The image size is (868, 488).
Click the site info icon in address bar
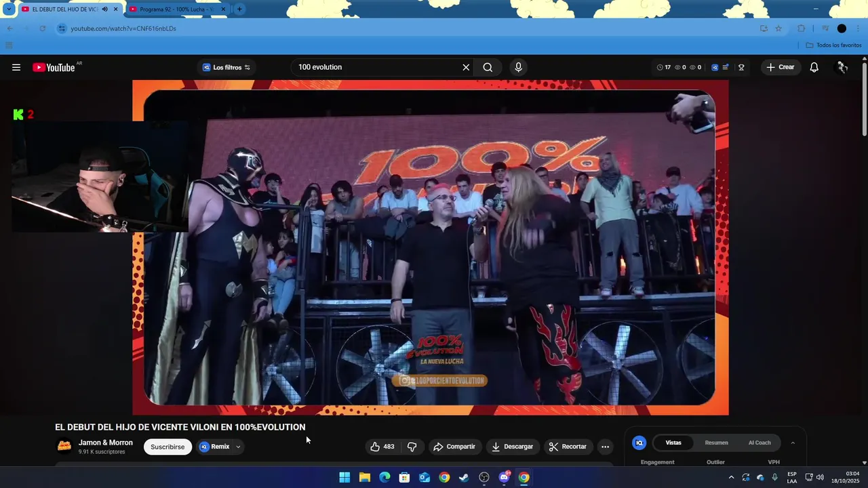pos(62,28)
